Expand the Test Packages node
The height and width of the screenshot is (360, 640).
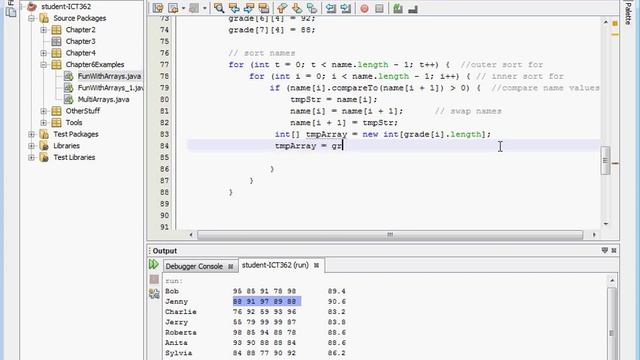[x=31, y=134]
